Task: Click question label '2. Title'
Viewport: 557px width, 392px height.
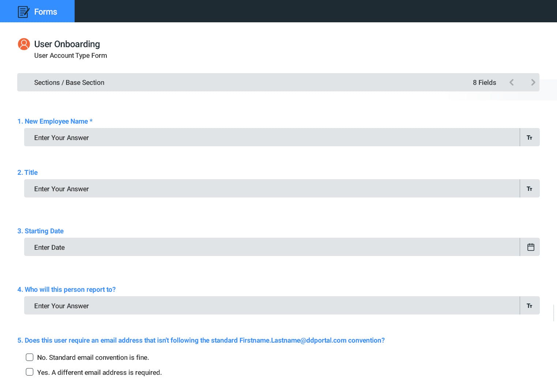Action: pyautogui.click(x=27, y=173)
